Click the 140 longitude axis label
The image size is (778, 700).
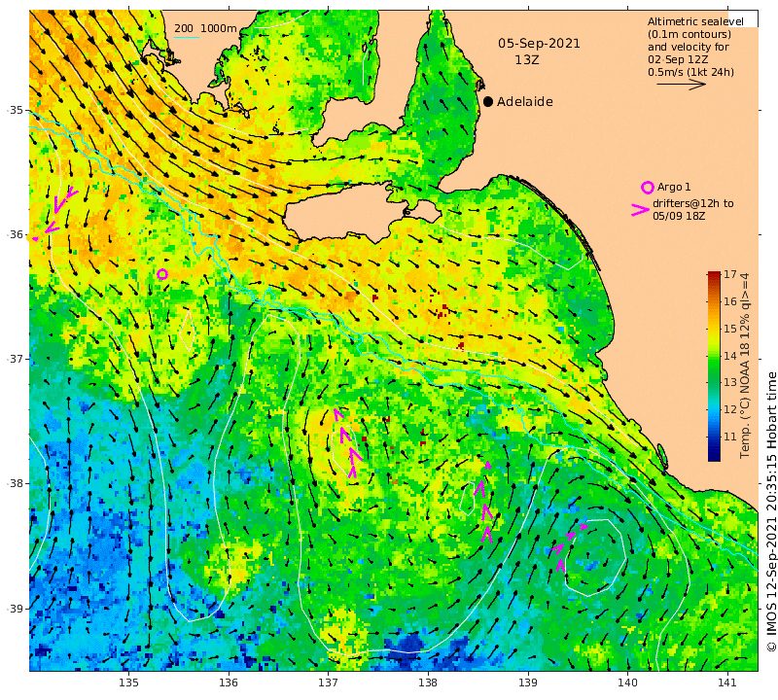pos(627,682)
